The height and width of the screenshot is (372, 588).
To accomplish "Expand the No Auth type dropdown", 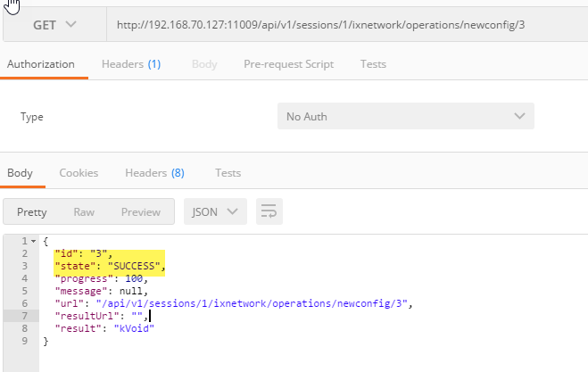I will point(405,117).
